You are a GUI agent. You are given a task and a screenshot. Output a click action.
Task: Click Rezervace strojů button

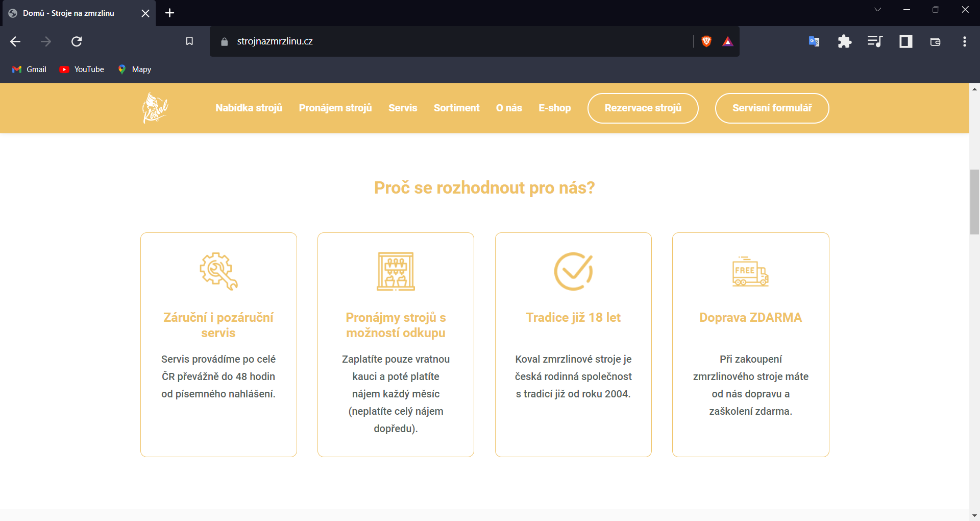[643, 108]
